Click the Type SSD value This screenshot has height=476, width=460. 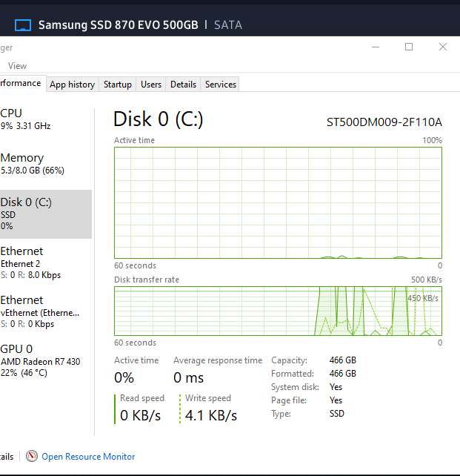(x=337, y=414)
